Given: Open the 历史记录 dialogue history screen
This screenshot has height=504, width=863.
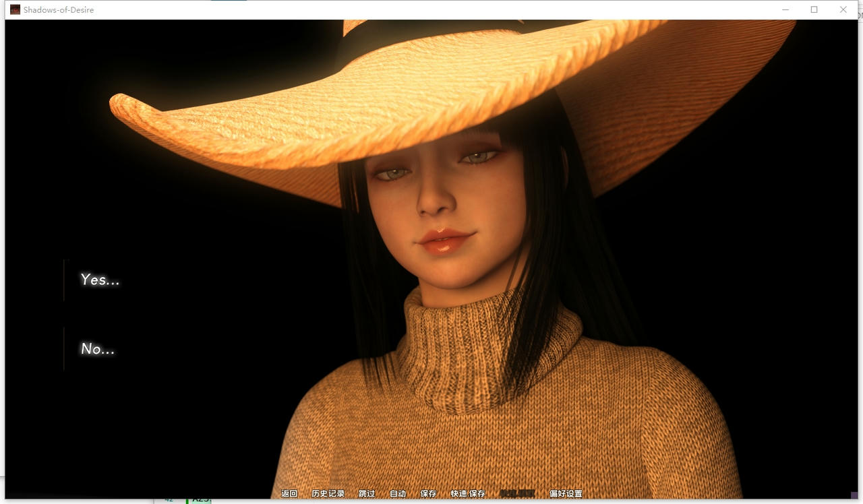Looking at the screenshot, I should (328, 493).
